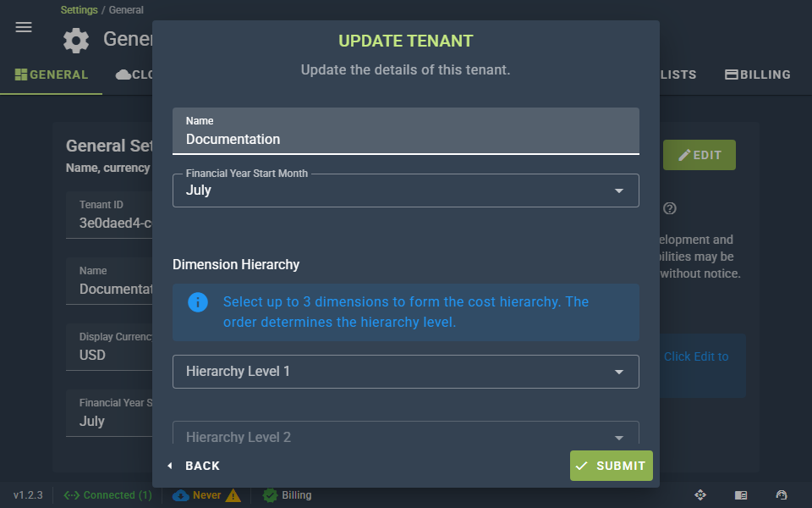The width and height of the screenshot is (812, 508).
Task: Click the panel layout icon in status bar
Action: pos(741,495)
